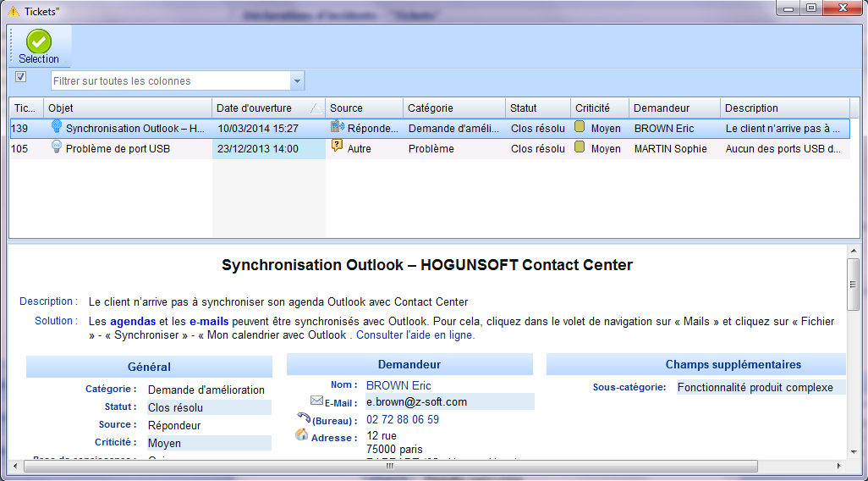Click the envelope icon beside E-Mail
The height and width of the screenshot is (481, 868).
[x=316, y=400]
